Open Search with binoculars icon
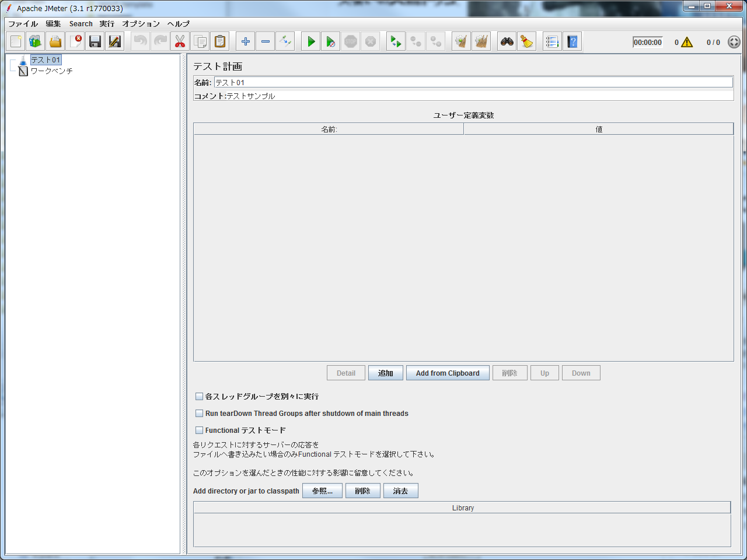Screen dimensions: 747x560 click(507, 41)
